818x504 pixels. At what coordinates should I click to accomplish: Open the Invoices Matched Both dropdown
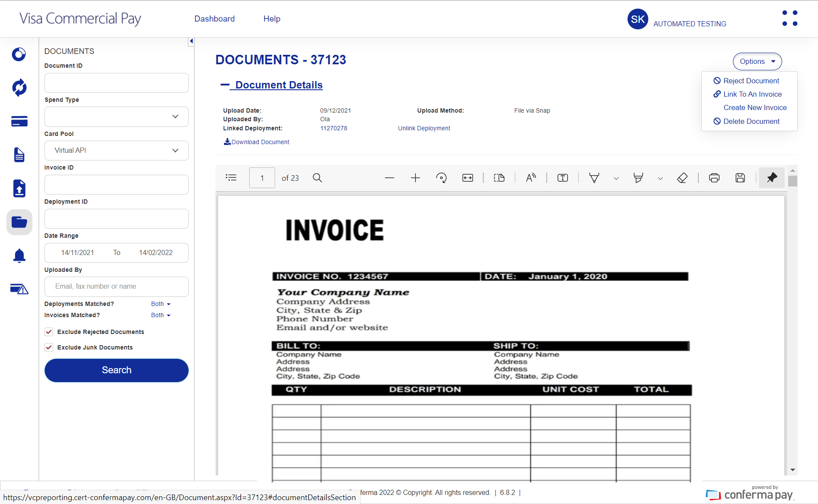click(x=161, y=315)
